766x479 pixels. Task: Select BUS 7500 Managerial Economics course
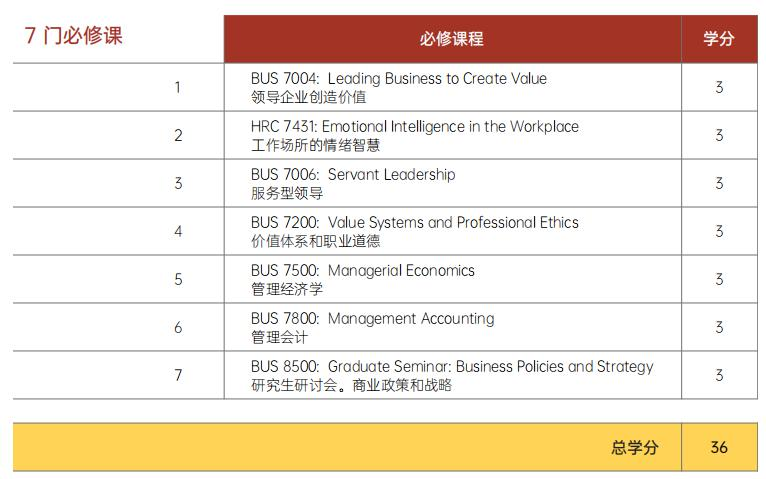click(362, 270)
